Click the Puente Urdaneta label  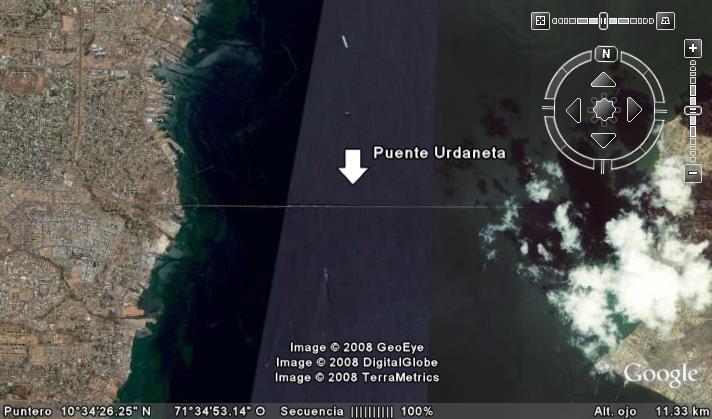click(x=439, y=153)
